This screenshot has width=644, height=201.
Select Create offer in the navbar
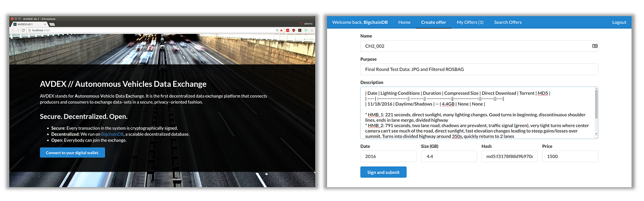tap(433, 22)
